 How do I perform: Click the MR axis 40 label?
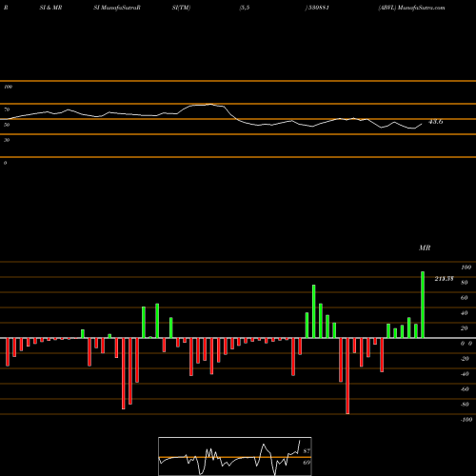coord(465,313)
